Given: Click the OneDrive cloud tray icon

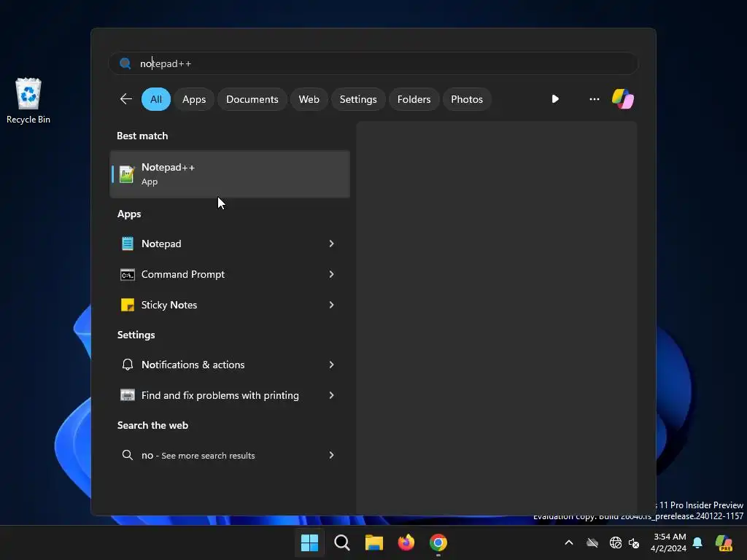Looking at the screenshot, I should 592,542.
